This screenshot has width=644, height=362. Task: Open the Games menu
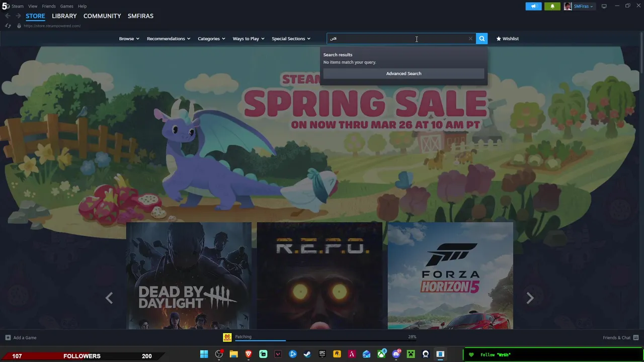pos(67,6)
